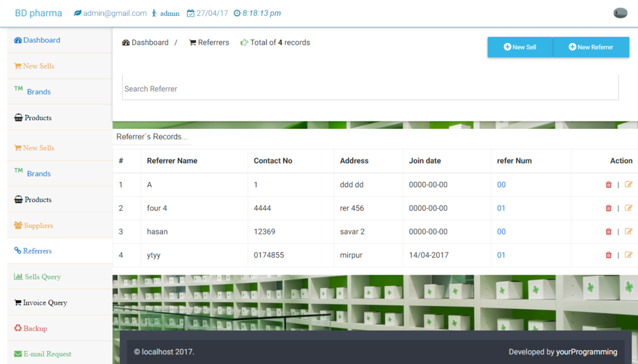Click the New Referrer button
Viewport: 638px width, 364px height.
591,47
